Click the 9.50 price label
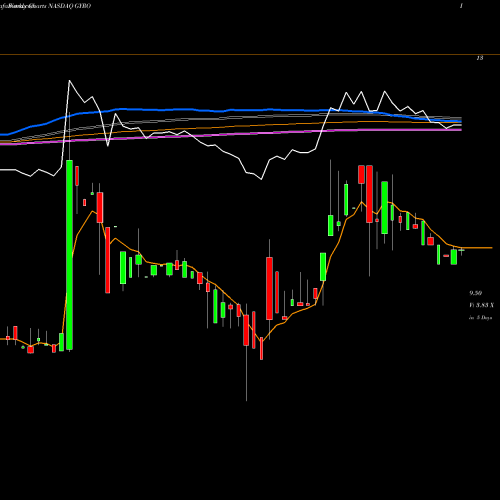Image resolution: width=500 pixels, height=500 pixels. pos(476,293)
